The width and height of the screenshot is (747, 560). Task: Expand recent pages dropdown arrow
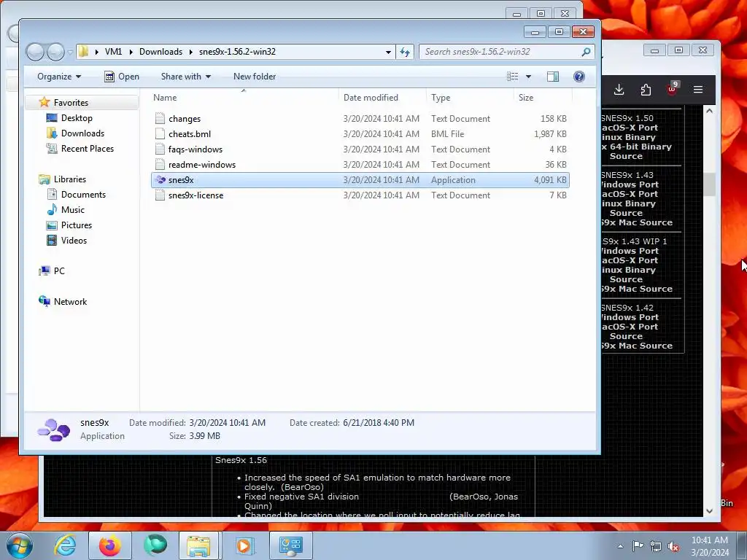coord(70,52)
